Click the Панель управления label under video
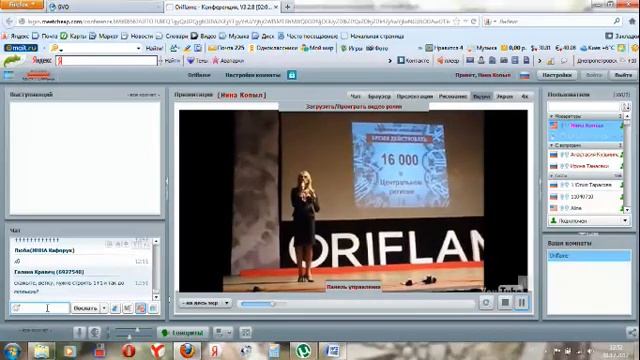Viewport: 640px width, 360px height. [x=353, y=287]
